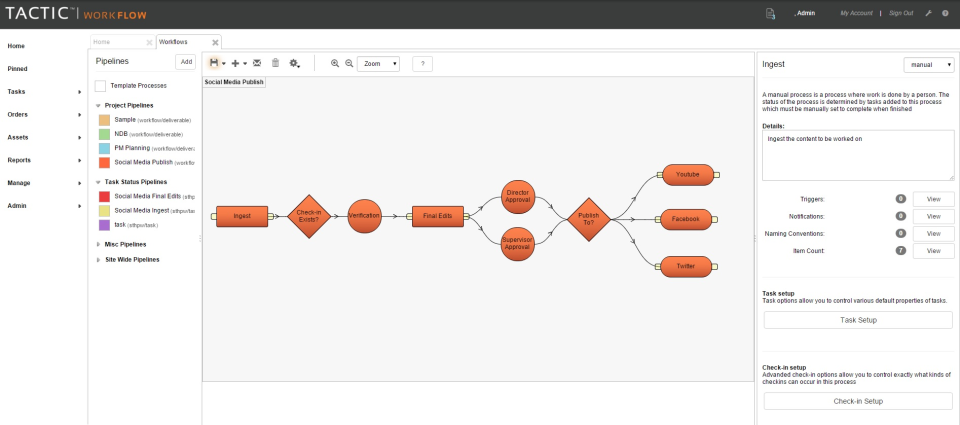This screenshot has width=960, height=425.
Task: Open the gear settings icon in toolbar
Action: tap(294, 63)
